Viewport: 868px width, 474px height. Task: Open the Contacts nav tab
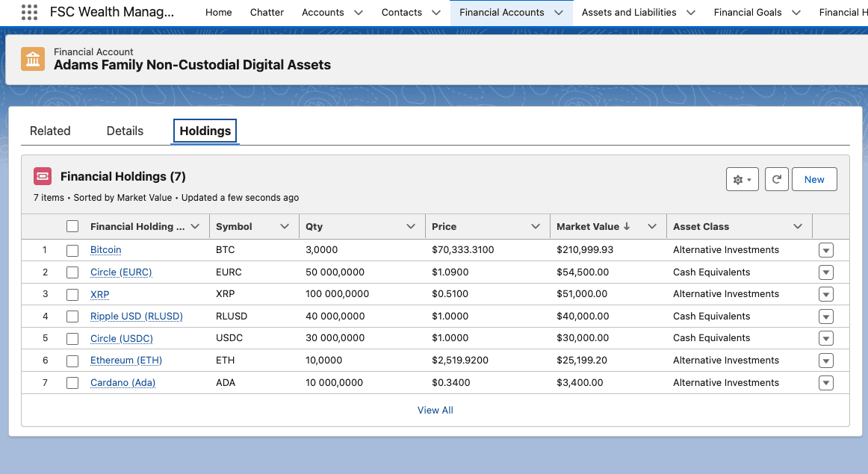click(402, 12)
